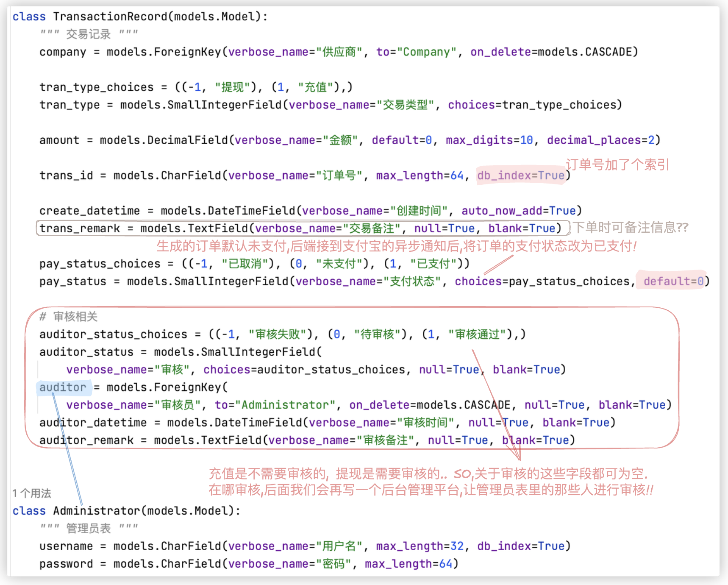Screen dimensions: 728x585
Task: Click the pay_status_choices variable definition
Action: pyautogui.click(x=100, y=263)
